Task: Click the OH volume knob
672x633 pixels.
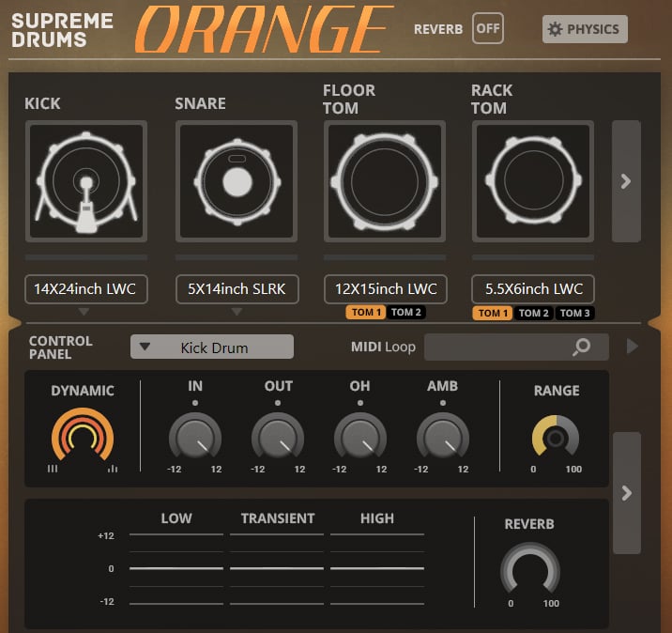Action: tap(360, 438)
